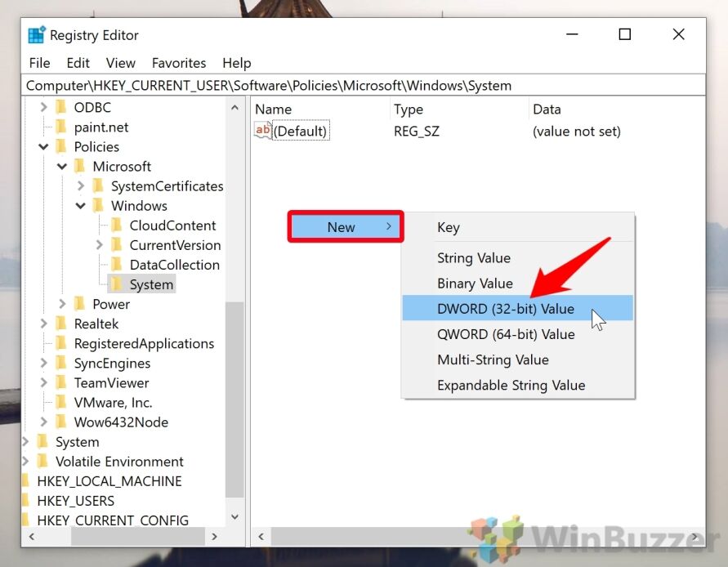This screenshot has height=567, width=728.
Task: Expand the Realtek key
Action: pyautogui.click(x=43, y=324)
